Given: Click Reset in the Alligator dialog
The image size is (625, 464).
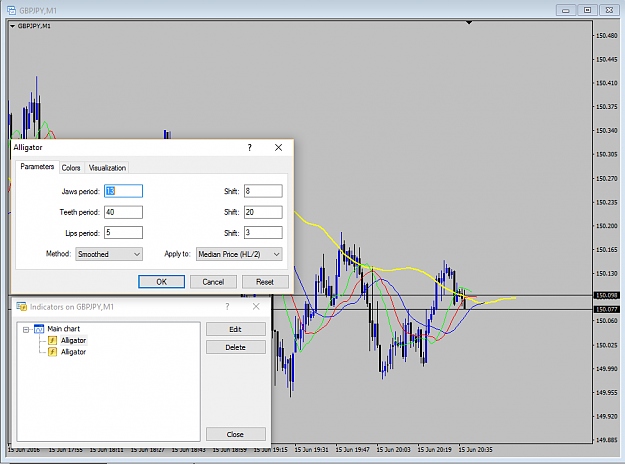Looking at the screenshot, I should click(x=265, y=282).
